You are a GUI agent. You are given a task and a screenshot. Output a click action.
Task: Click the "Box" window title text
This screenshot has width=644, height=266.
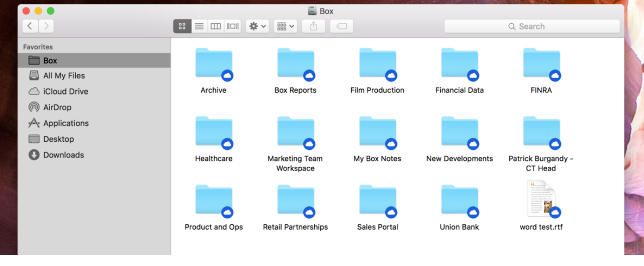point(327,11)
